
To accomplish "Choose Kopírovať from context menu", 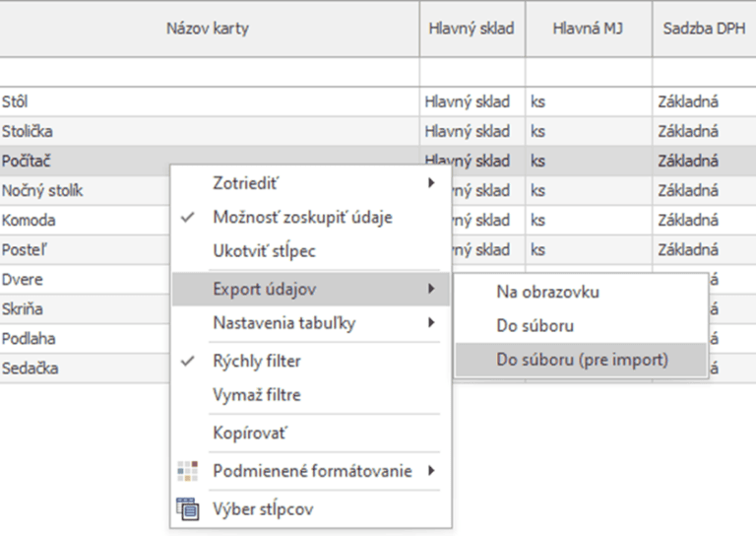I will 250,434.
